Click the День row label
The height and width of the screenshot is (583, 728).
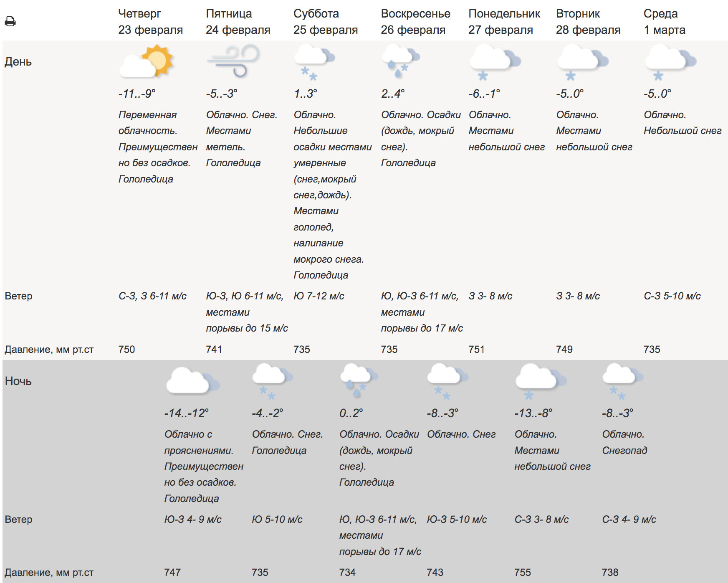click(18, 62)
